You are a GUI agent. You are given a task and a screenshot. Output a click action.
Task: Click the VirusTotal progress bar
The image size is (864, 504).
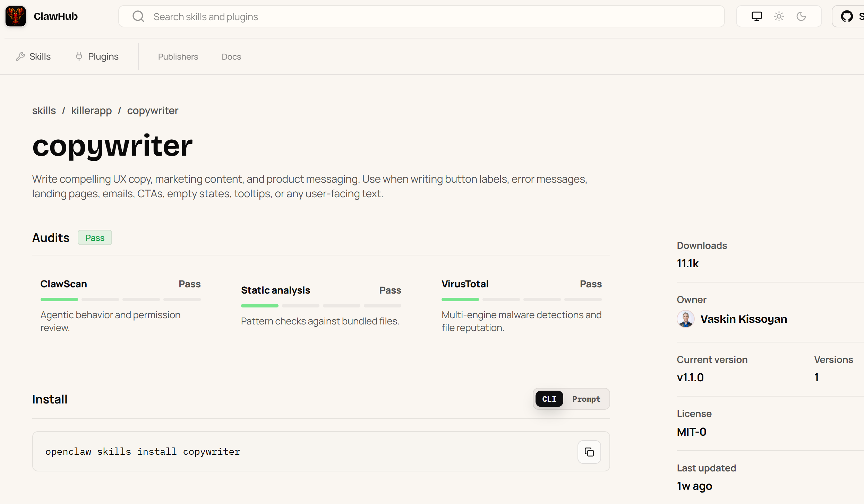(522, 299)
